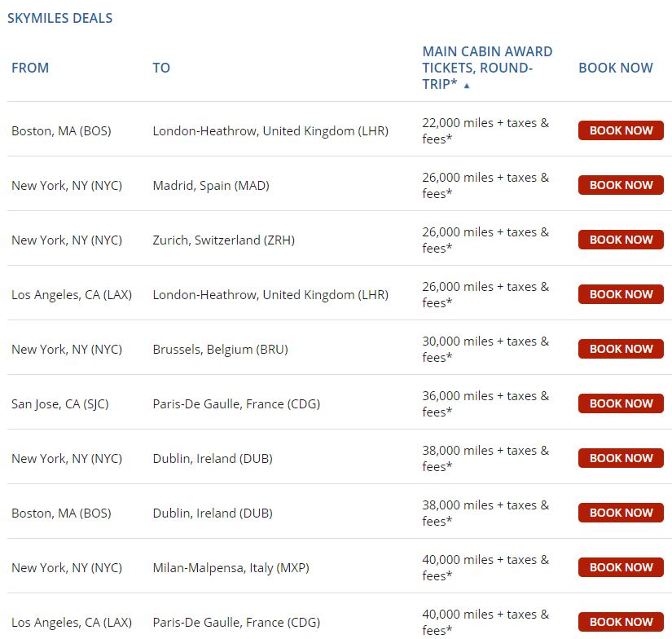The image size is (672, 639).
Task: Book New York to Madrid flight
Action: click(621, 185)
